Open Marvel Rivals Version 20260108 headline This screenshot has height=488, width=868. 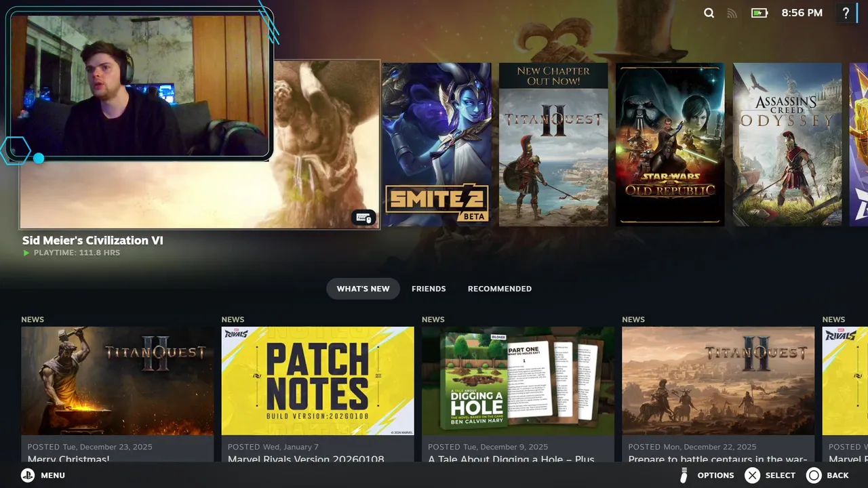(306, 459)
